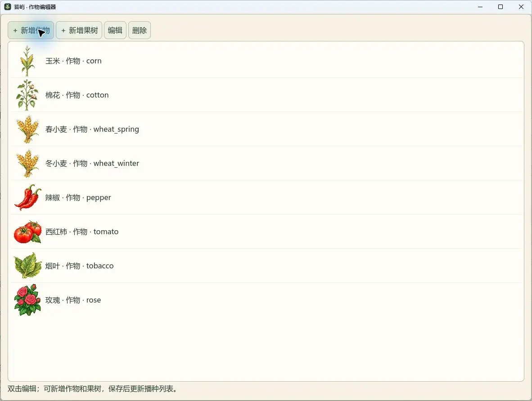This screenshot has height=401, width=532.
Task: Click the 新增作物 add crop button
Action: coord(31,31)
